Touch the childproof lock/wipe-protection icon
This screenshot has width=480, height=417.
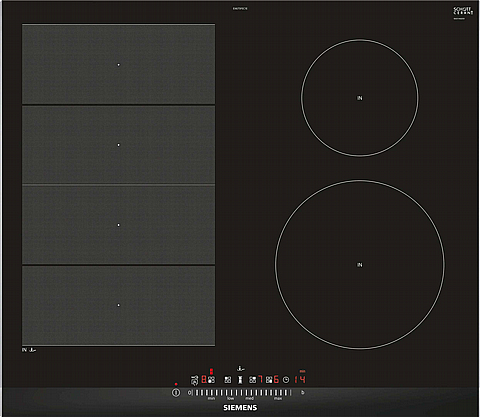(x=194, y=380)
